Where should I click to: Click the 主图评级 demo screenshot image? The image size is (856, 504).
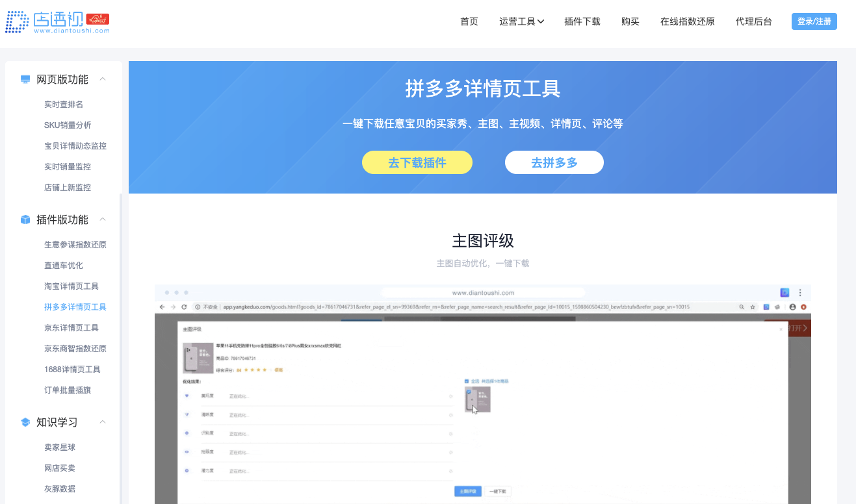[483, 394]
